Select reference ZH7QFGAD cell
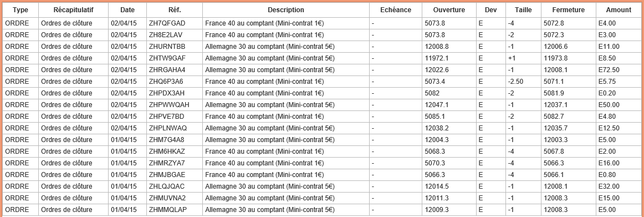The image size is (644, 217). (x=174, y=23)
